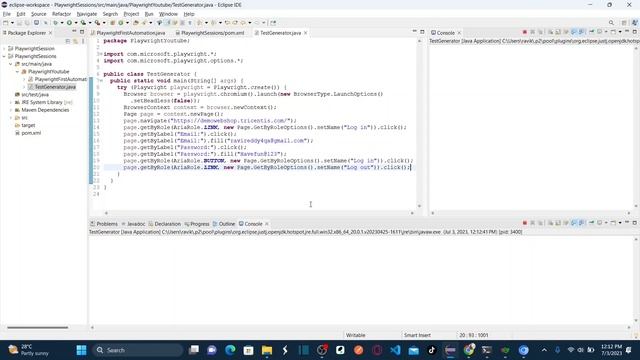Open the Package Explorer view menu dots

point(83,41)
